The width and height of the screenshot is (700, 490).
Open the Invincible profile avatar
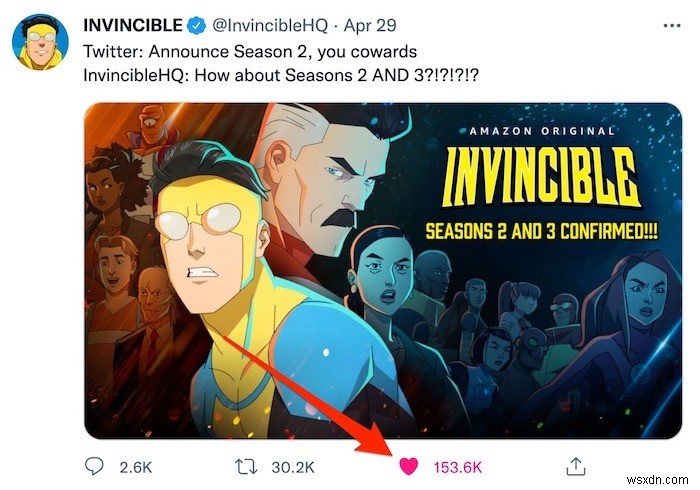coord(36,43)
